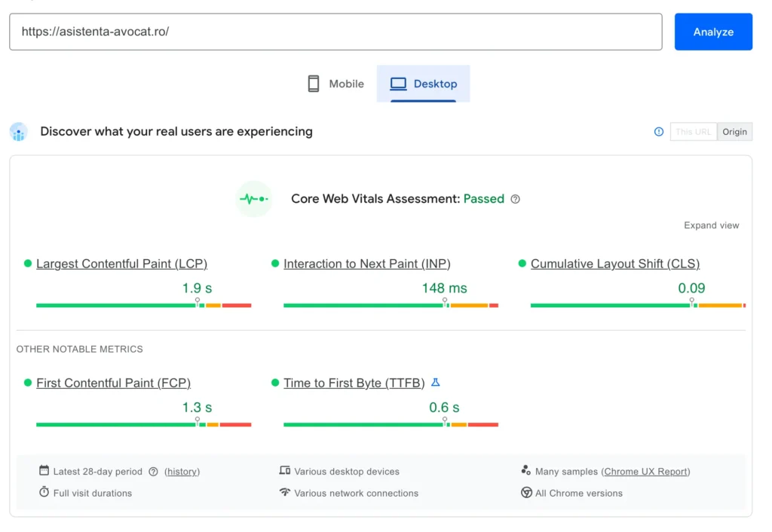The height and width of the screenshot is (532, 772).
Task: Click Various desktop devices text
Action: point(347,472)
